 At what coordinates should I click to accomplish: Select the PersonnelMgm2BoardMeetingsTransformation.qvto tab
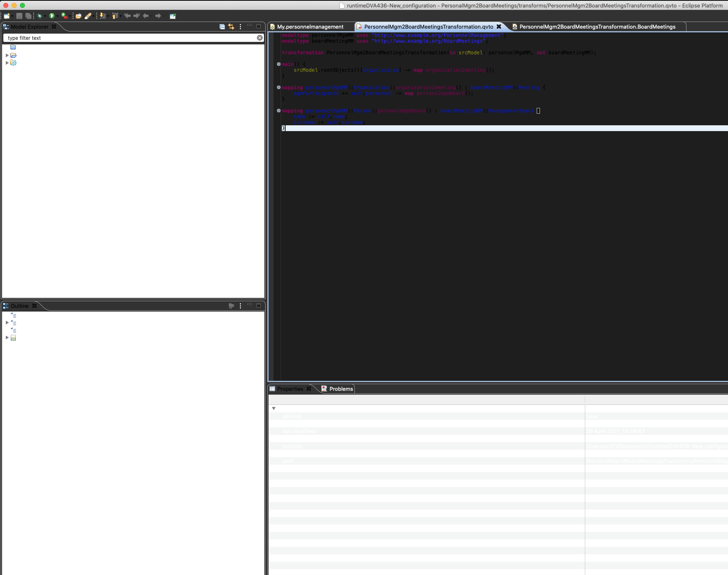coord(429,27)
